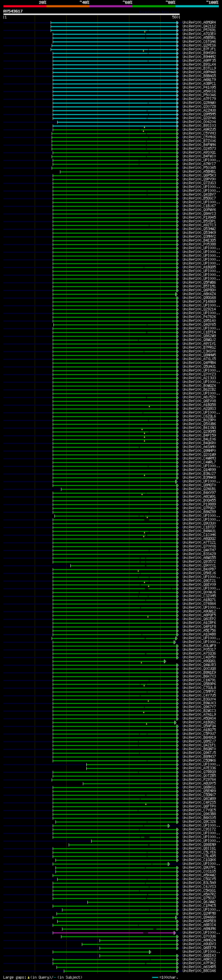Select hit label UniRef100_P29764
This screenshot has width=222, height=980.
[x=199, y=779]
